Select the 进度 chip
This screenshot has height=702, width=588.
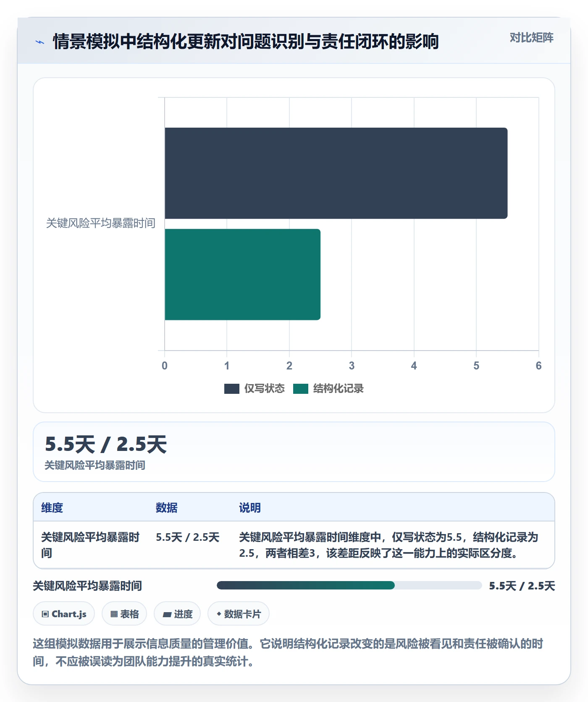[x=177, y=614]
